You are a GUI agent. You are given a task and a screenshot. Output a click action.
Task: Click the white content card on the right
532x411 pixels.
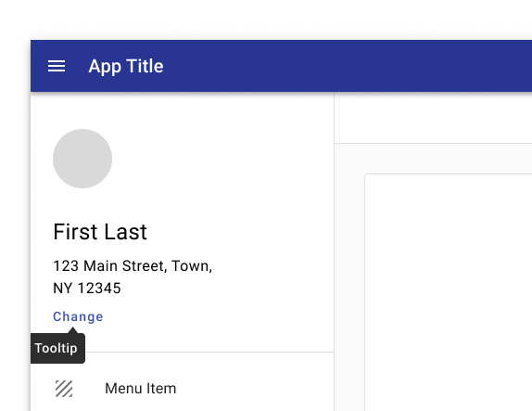(449, 292)
